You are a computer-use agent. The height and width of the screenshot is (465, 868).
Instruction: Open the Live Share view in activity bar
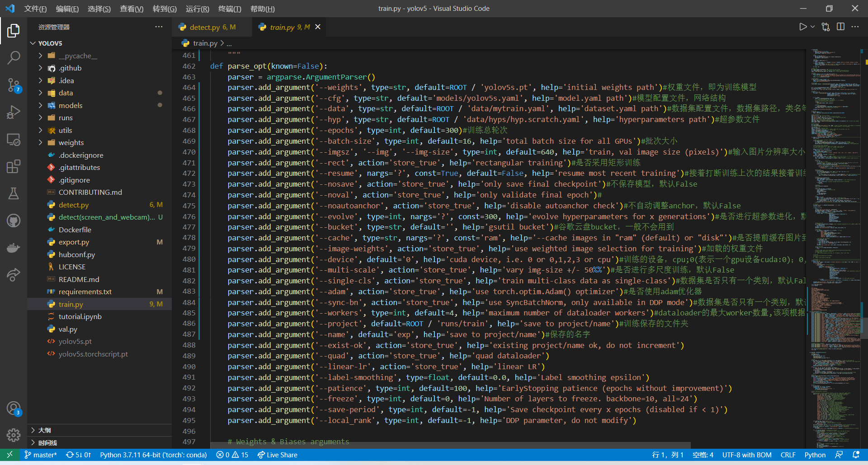pos(14,274)
